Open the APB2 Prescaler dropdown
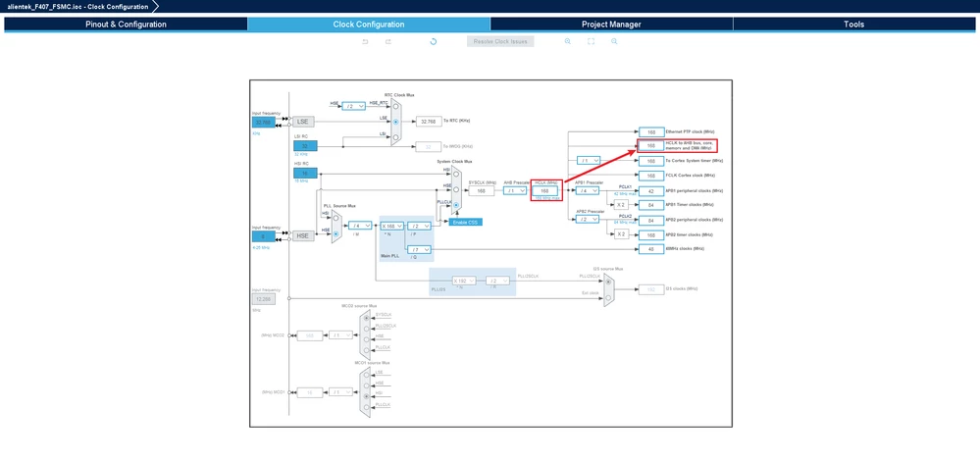Viewport: 980px width, 462px height. [589, 220]
